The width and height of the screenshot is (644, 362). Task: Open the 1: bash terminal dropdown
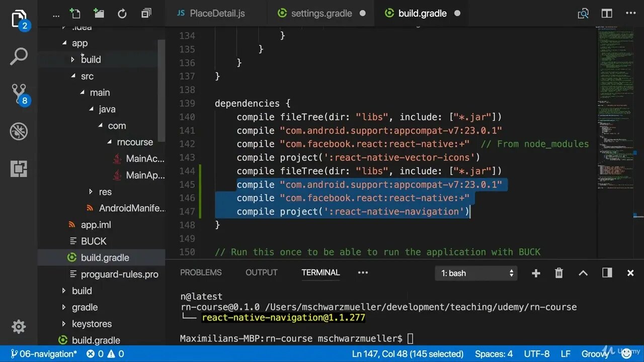point(476,273)
